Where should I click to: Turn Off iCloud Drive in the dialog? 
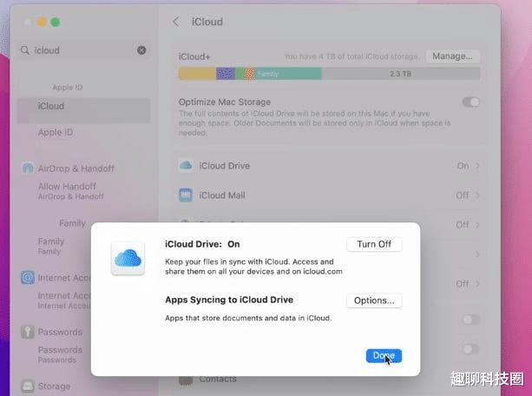coord(374,244)
